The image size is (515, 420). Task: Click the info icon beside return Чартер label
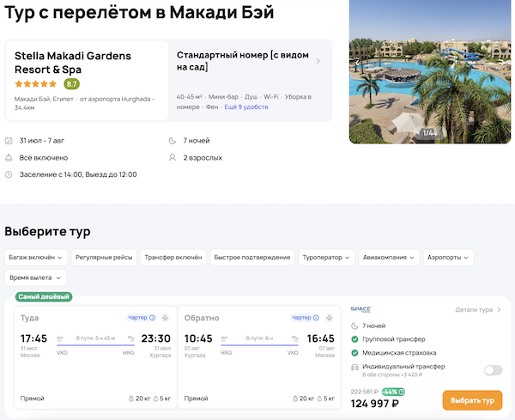coord(317,318)
